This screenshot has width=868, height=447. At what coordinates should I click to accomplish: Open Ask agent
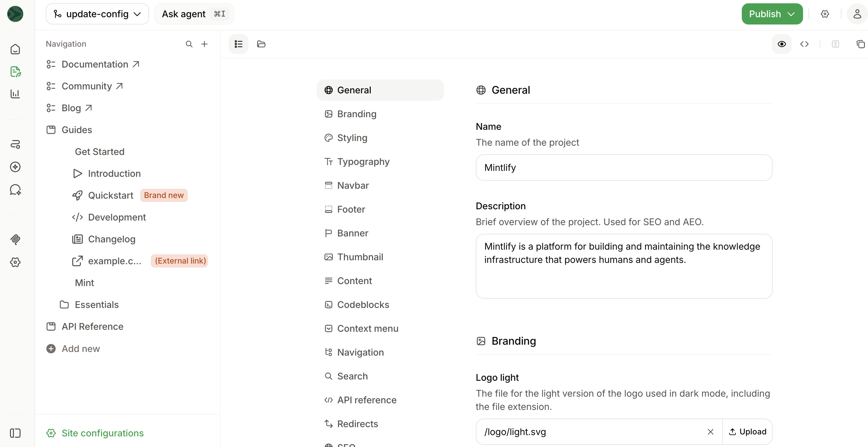[x=194, y=14]
